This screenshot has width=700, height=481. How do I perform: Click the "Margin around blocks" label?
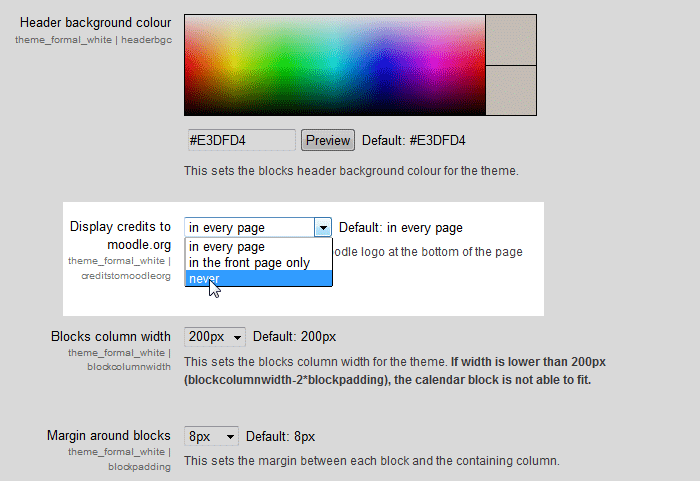point(109,436)
